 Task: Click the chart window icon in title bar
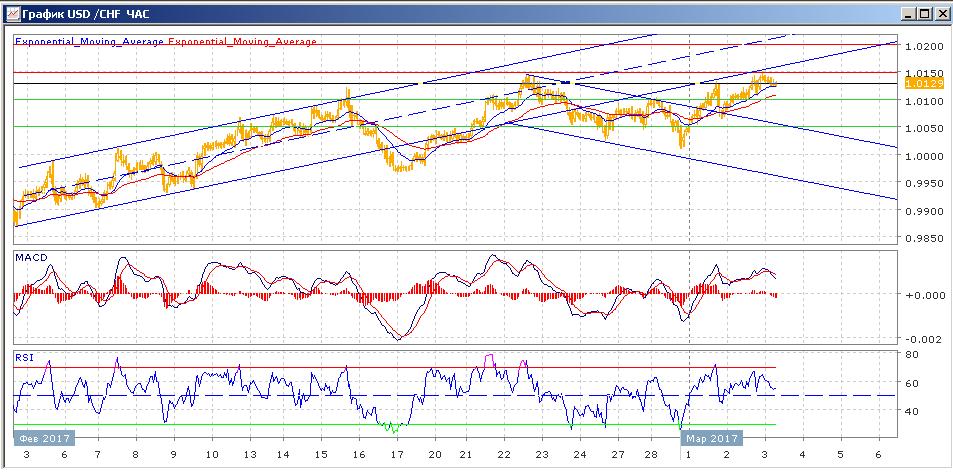click(13, 13)
